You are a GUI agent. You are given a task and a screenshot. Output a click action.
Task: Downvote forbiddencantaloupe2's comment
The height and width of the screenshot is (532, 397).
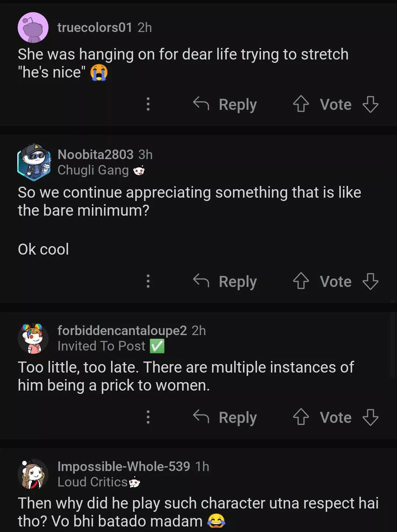pos(370,417)
